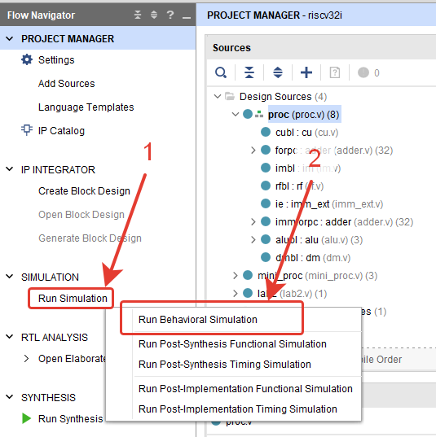Click Run Simulation in Flow Navigator
The width and height of the screenshot is (436, 438).
click(73, 298)
